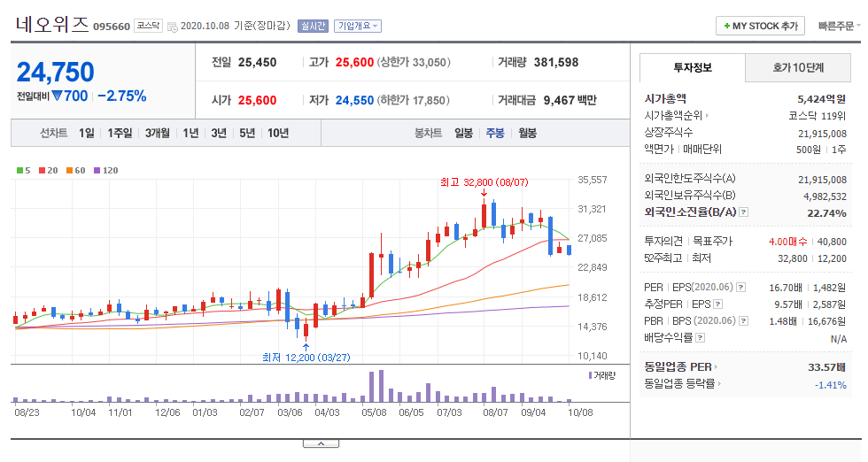
Task: Select the 5년 line chart period
Action: tap(247, 133)
